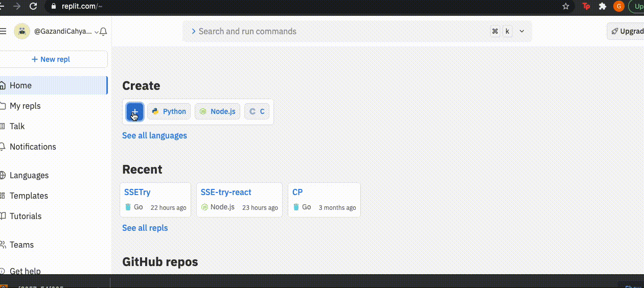Open My repls in sidebar
The height and width of the screenshot is (288, 644).
click(x=53, y=106)
